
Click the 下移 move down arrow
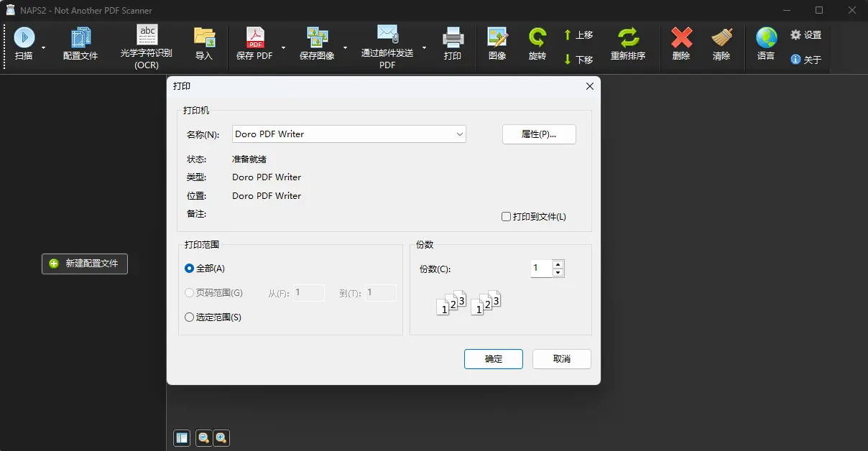[568, 60]
